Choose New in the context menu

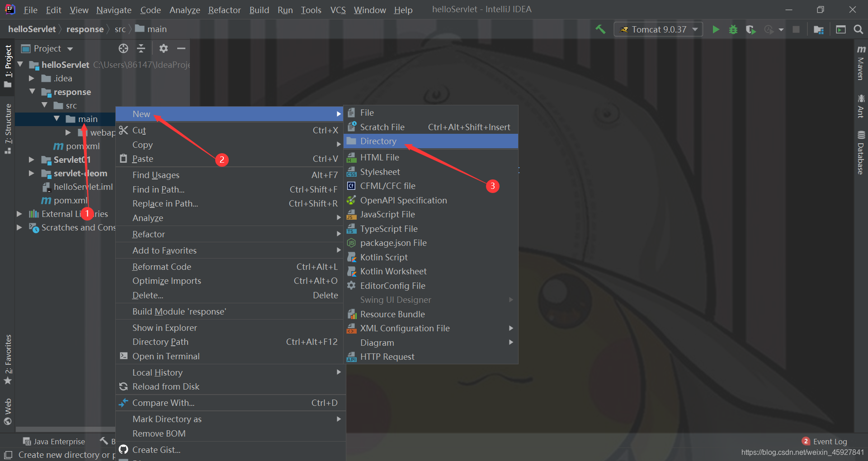coord(230,114)
